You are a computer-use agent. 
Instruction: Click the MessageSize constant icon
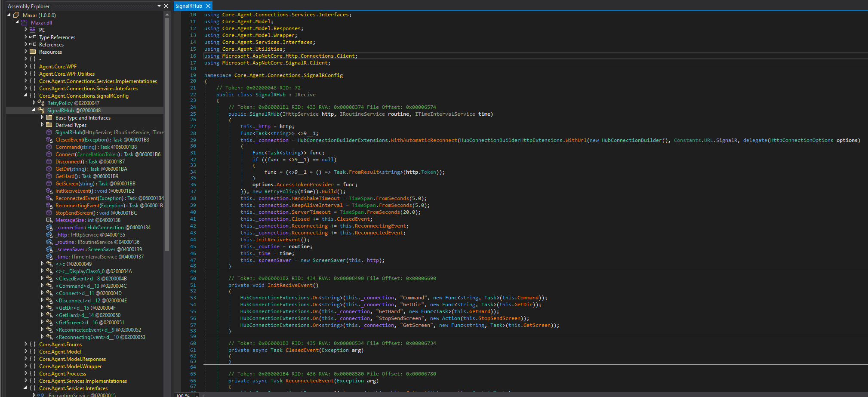(x=49, y=220)
